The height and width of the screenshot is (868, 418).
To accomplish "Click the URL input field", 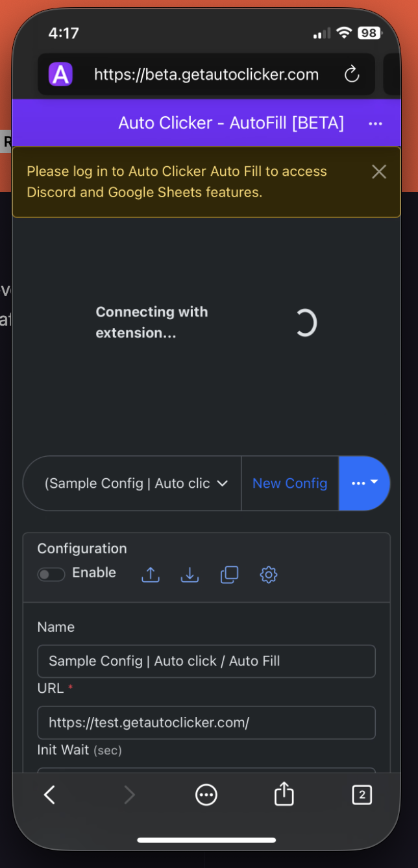I will click(206, 722).
